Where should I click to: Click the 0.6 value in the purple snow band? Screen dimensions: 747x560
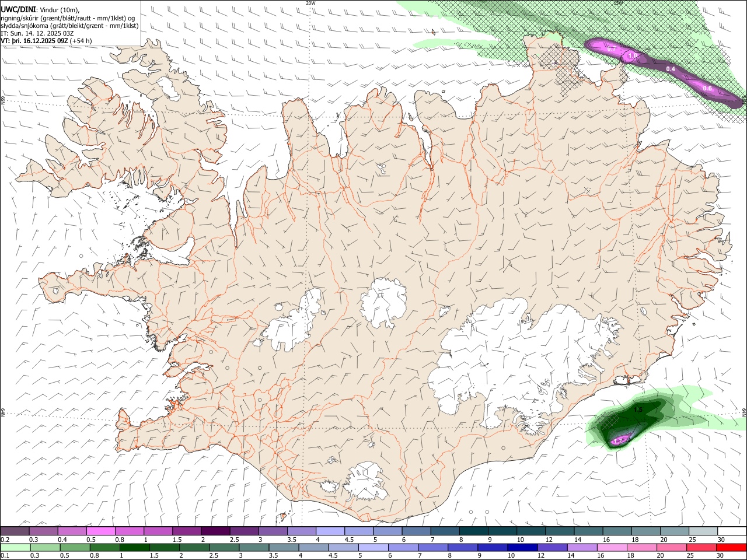tap(707, 88)
